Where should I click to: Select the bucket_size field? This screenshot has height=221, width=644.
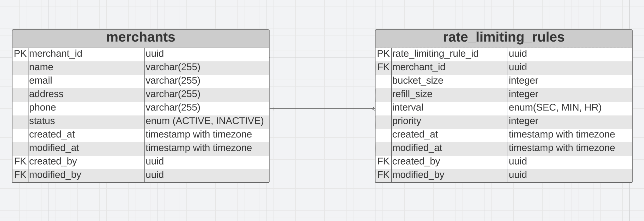[x=417, y=81]
